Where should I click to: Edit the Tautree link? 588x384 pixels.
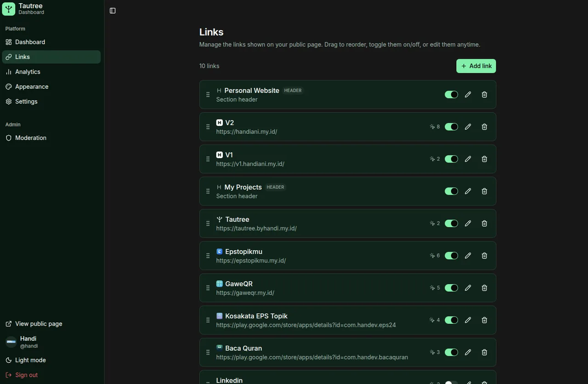click(468, 224)
